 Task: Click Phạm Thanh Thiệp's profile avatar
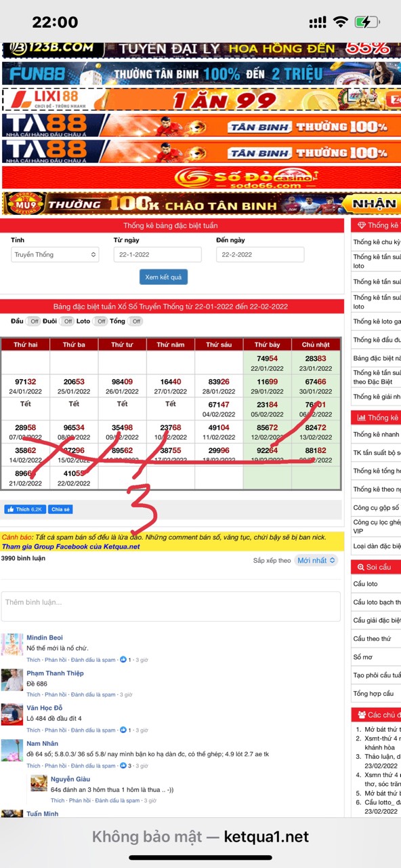(12, 679)
